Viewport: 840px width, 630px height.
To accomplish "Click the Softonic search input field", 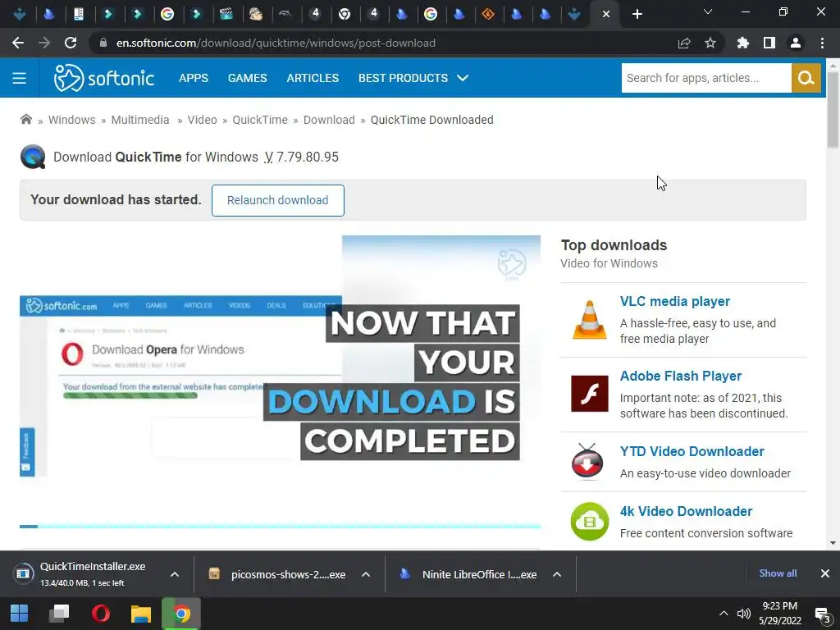I will pos(706,78).
